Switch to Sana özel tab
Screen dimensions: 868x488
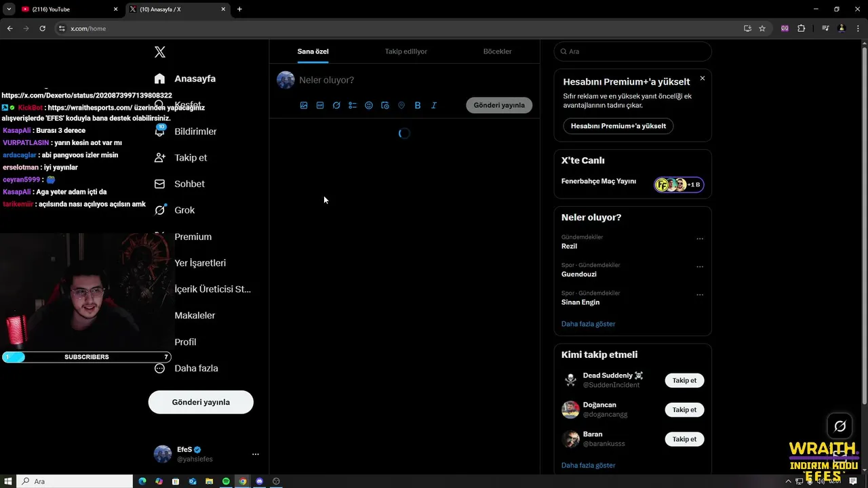313,52
